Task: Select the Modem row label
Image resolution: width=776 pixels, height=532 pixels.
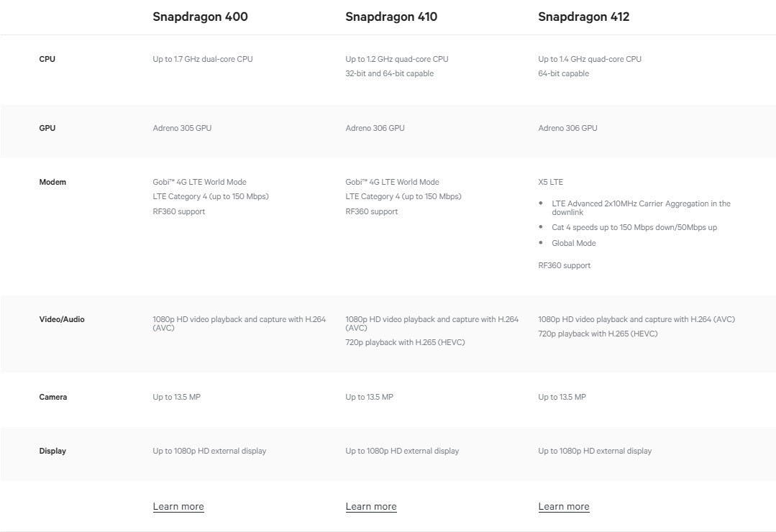Action: (x=53, y=182)
